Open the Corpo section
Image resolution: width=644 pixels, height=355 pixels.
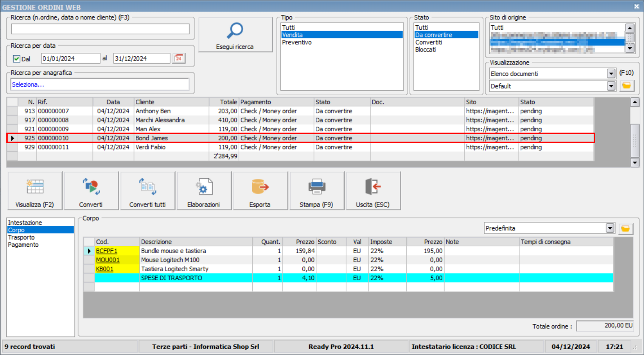(x=40, y=230)
